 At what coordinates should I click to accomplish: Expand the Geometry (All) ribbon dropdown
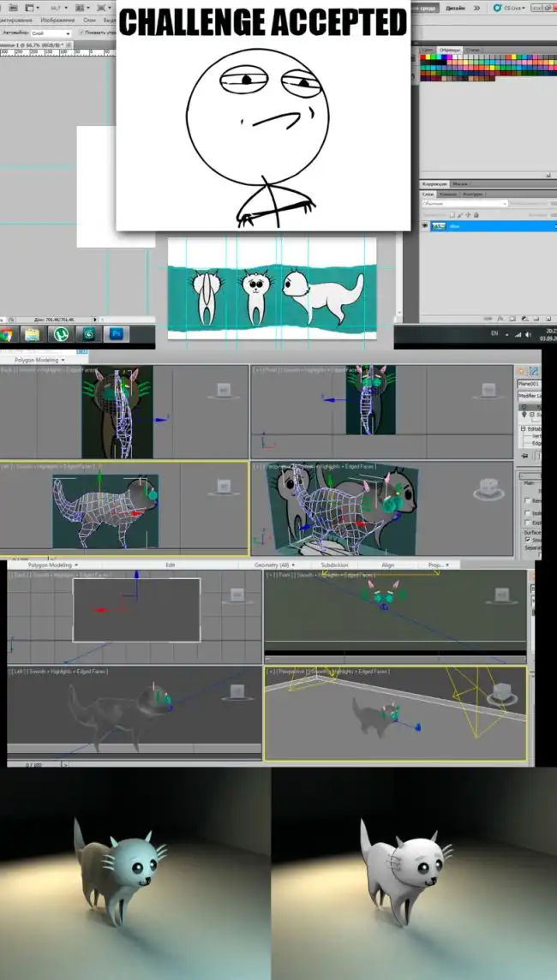[274, 565]
